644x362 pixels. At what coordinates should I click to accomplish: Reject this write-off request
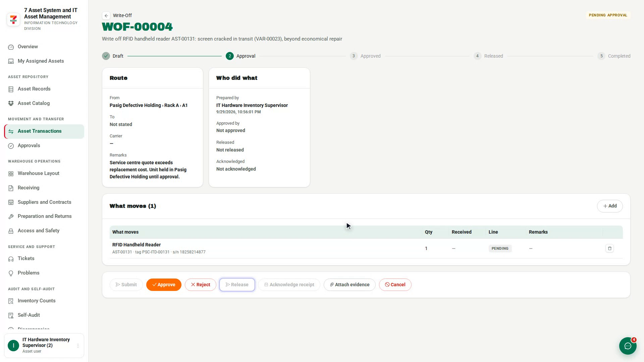coord(201,285)
